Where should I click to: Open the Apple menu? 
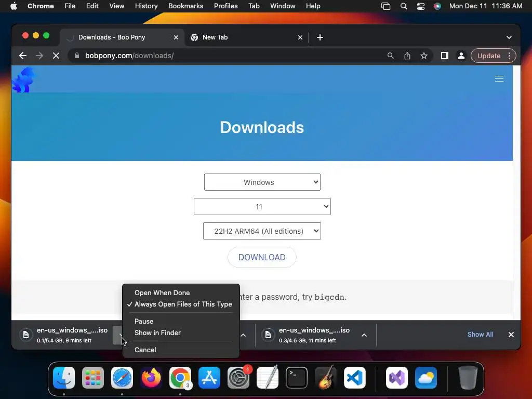coord(14,6)
